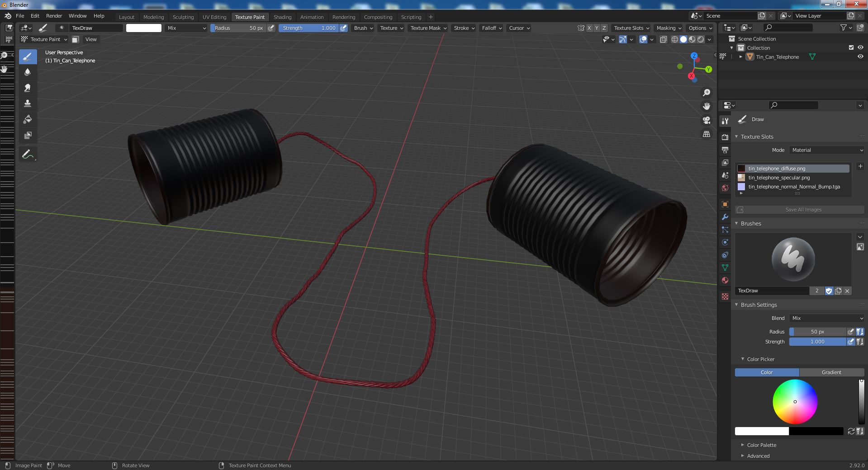Toggle Y axis symmetry
This screenshot has height=470, width=868.
596,28
